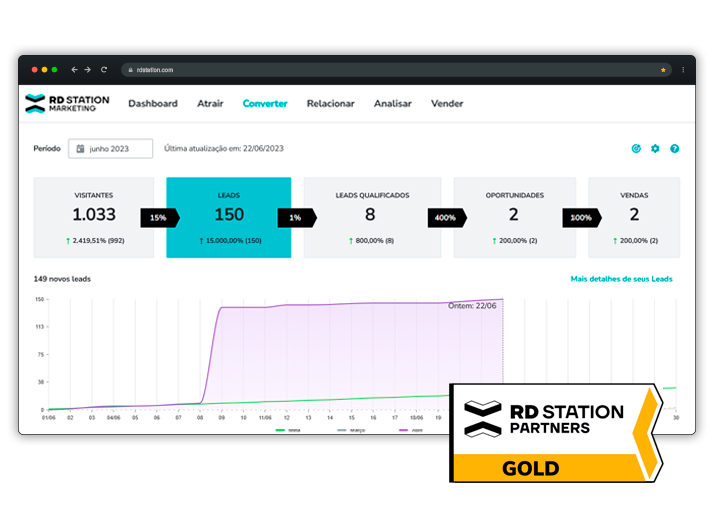Image resolution: width=715 pixels, height=523 pixels.
Task: Click the goals target icon
Action: tap(636, 149)
